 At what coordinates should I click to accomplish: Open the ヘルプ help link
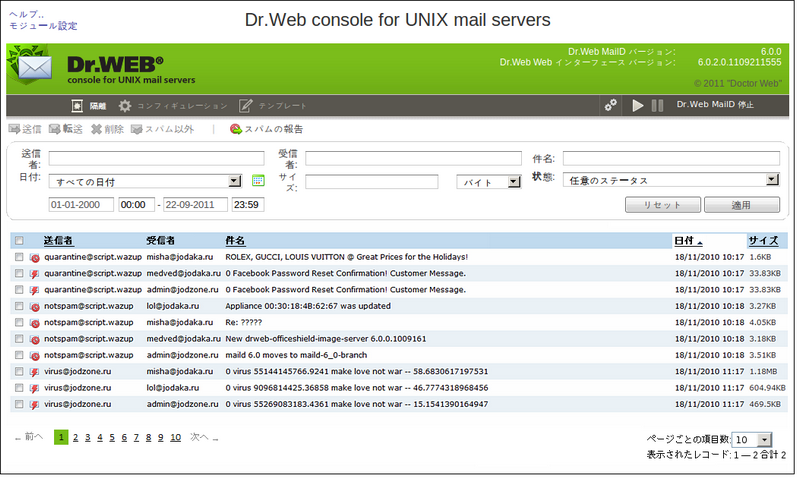tap(27, 14)
